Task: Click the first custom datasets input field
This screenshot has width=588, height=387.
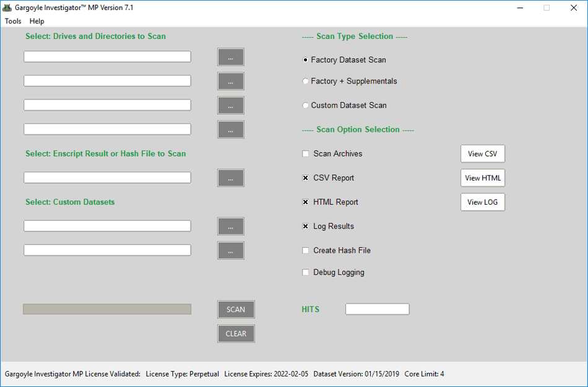Action: 107,226
